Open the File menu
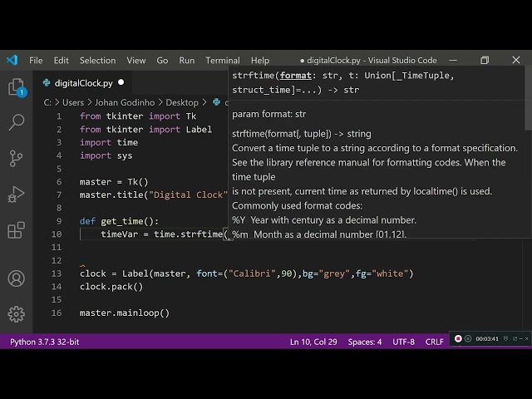Image resolution: width=532 pixels, height=399 pixels. click(x=36, y=61)
